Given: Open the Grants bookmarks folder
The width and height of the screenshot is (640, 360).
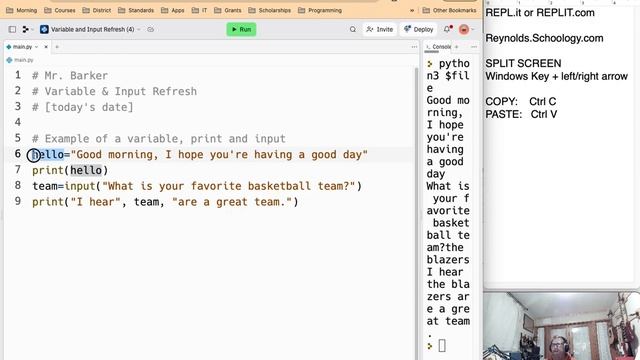Looking at the screenshot, I should pyautogui.click(x=228, y=10).
